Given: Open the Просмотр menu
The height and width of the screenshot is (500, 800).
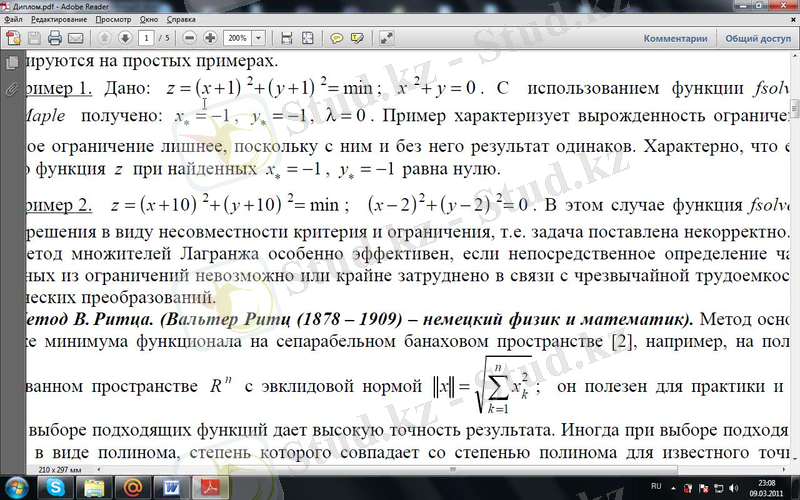Looking at the screenshot, I should (x=113, y=19).
